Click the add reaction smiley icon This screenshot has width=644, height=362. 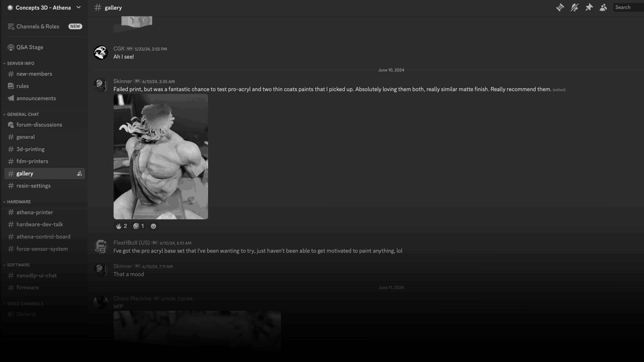click(x=153, y=226)
